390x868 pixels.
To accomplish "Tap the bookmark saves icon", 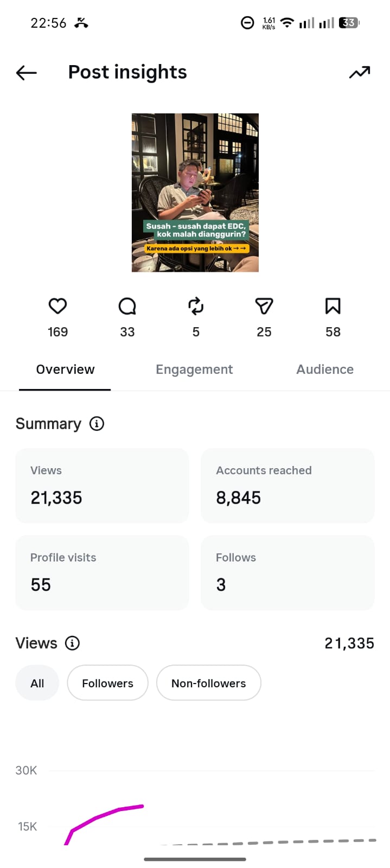I will (333, 306).
